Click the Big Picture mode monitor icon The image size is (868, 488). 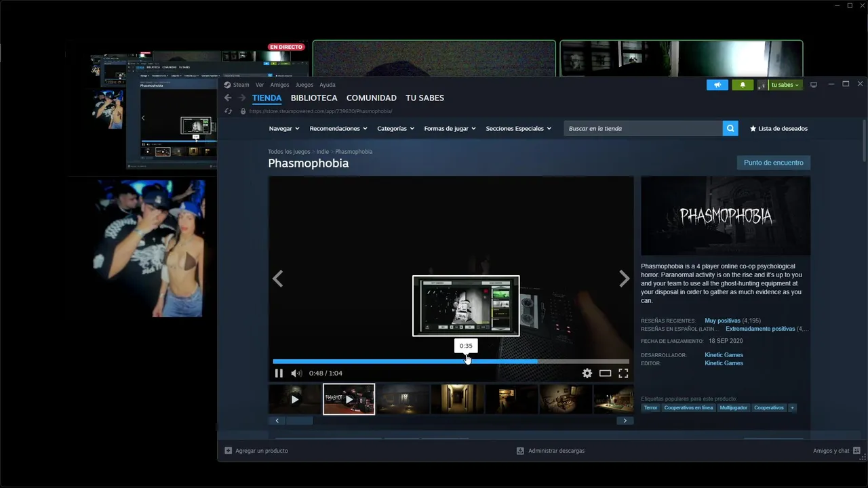814,85
